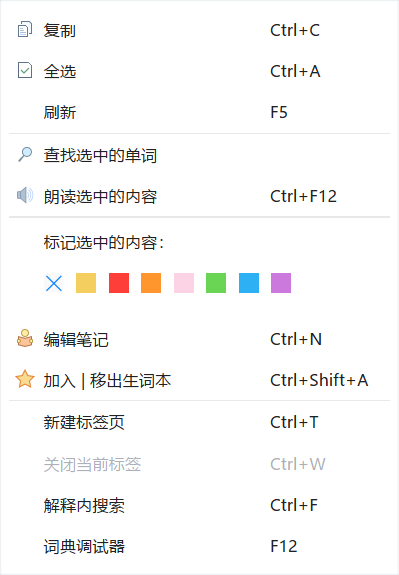The width and height of the screenshot is (399, 575).
Task: Mark selection with orange color swatch
Action: [151, 283]
